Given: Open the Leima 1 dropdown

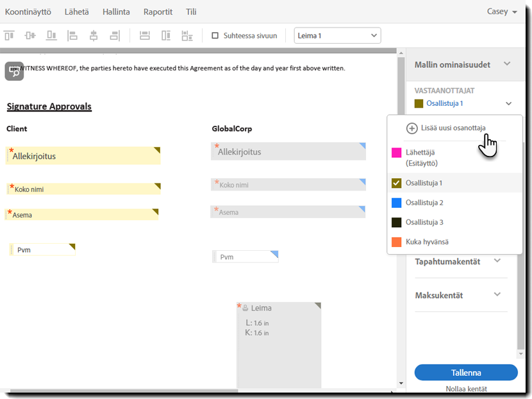Looking at the screenshot, I should coord(337,36).
